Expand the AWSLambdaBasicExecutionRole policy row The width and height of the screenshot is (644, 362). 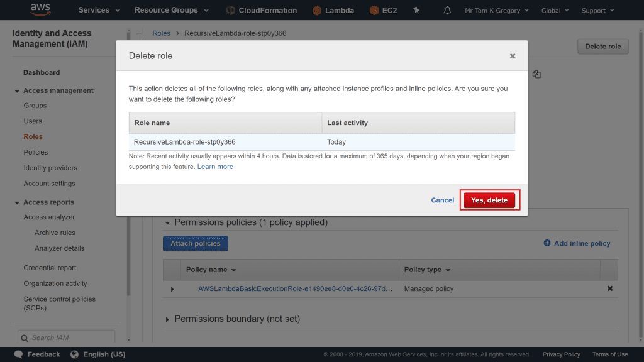[x=172, y=289]
